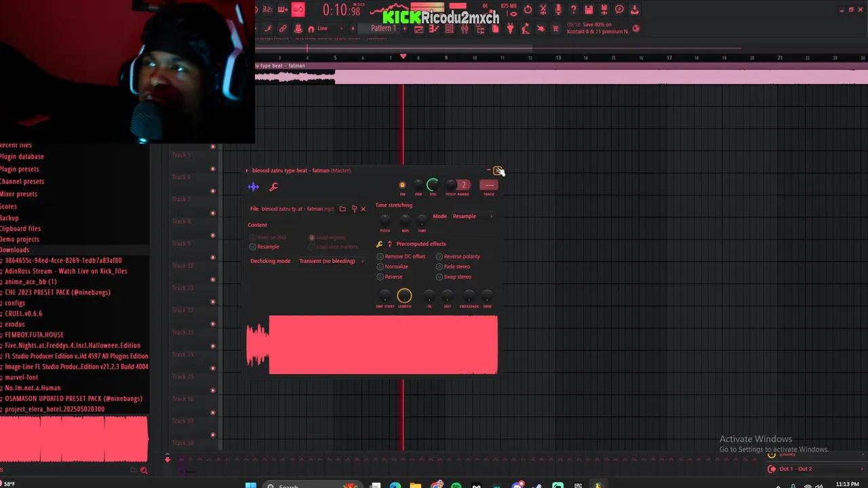This screenshot has width=868, height=488.
Task: Enable Reverse polarity
Action: click(x=458, y=256)
